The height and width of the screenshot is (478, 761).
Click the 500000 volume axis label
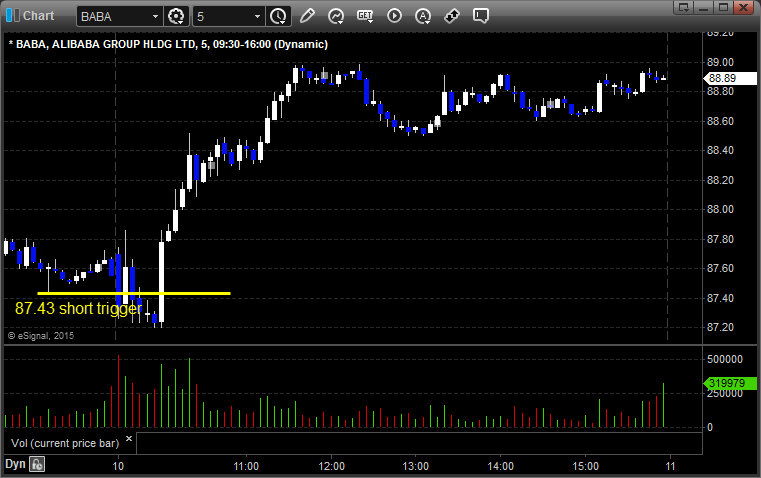tap(725, 359)
